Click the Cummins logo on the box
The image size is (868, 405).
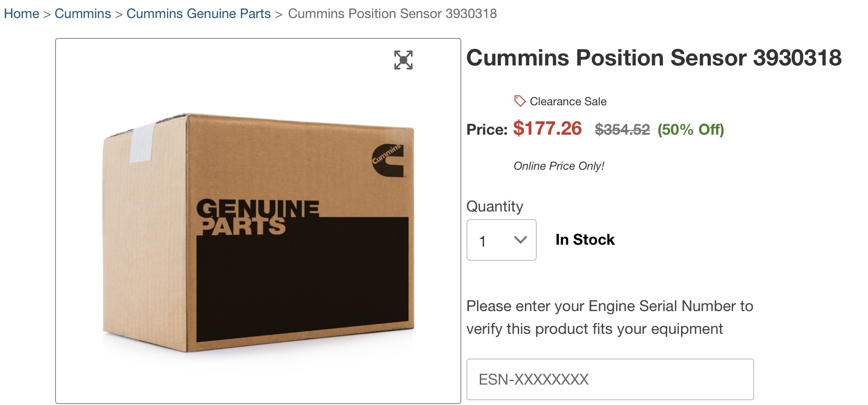[x=388, y=160]
